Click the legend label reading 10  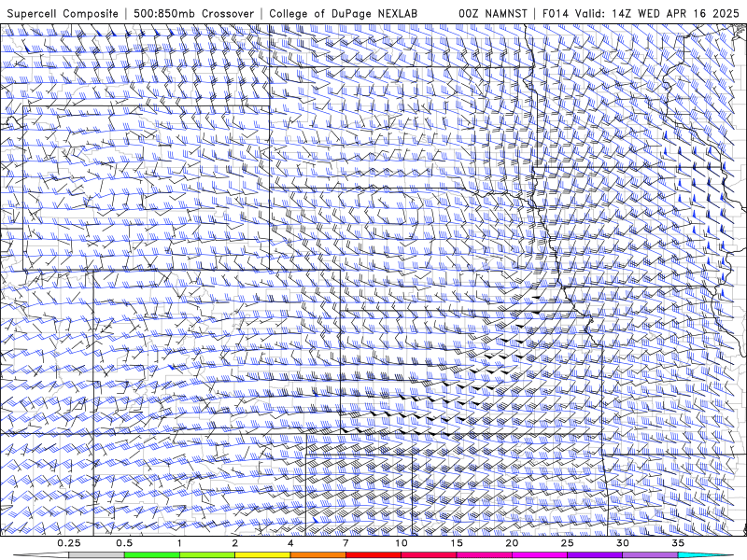[402, 543]
